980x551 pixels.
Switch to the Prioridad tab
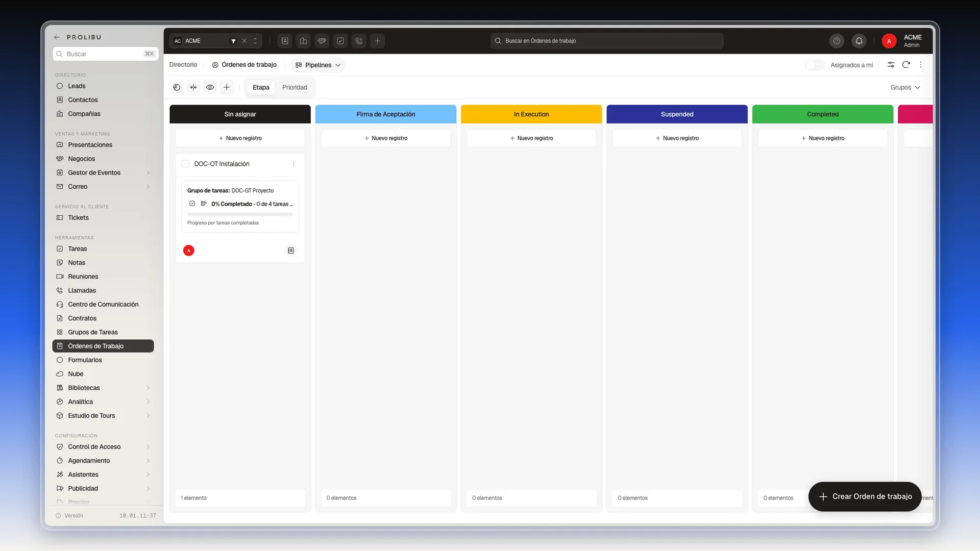295,87
